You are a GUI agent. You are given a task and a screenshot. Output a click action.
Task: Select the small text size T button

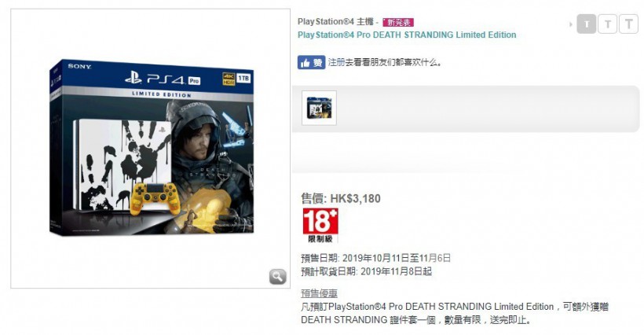587,24
